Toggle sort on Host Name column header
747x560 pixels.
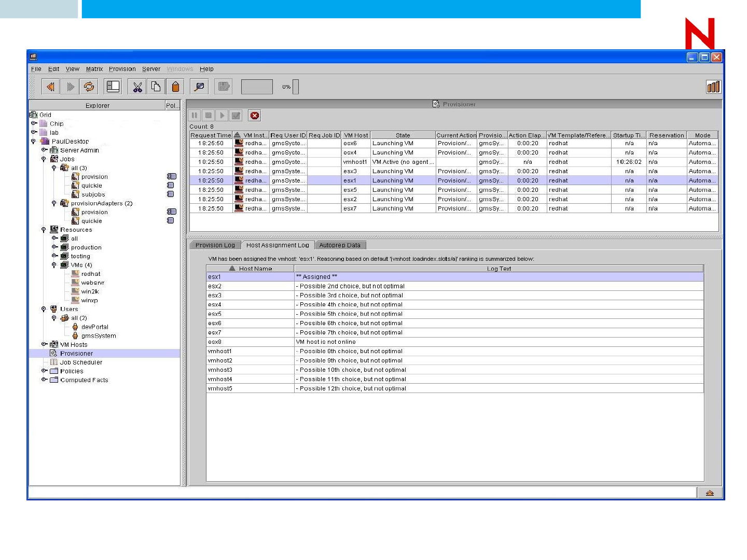251,269
